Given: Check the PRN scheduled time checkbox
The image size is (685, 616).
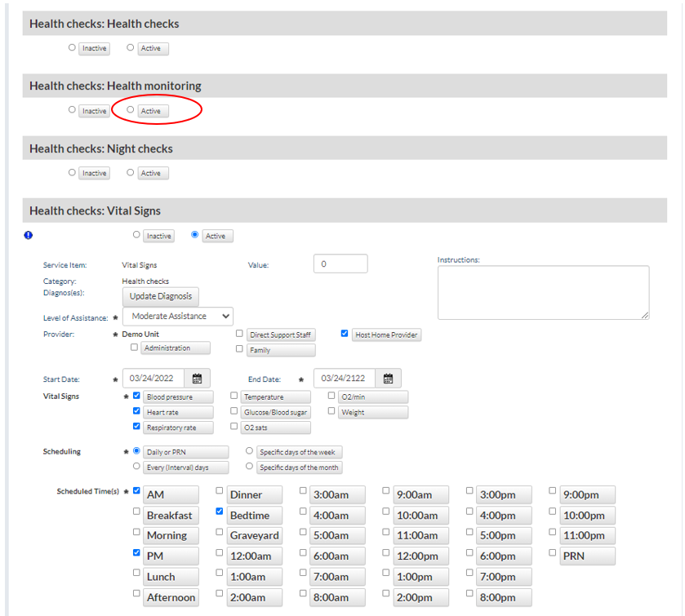Looking at the screenshot, I should [553, 552].
